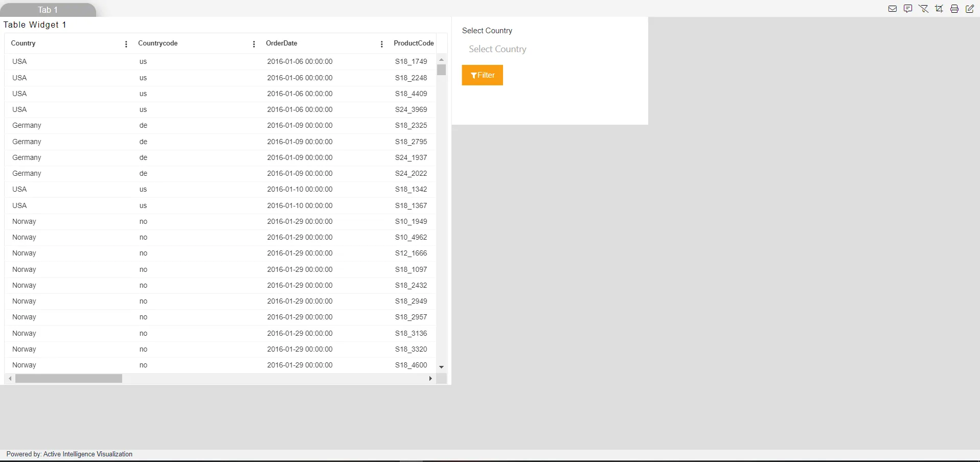This screenshot has height=462, width=980.
Task: Open the OrderDate column three-dot menu
Action: coord(382,44)
